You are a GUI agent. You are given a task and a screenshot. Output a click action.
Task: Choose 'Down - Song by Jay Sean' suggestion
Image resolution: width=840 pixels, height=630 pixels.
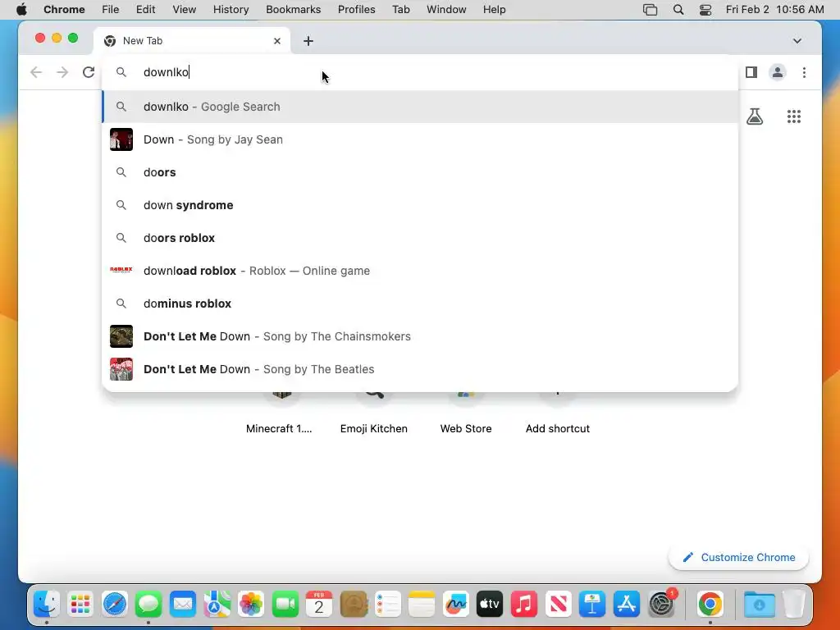[x=421, y=139]
